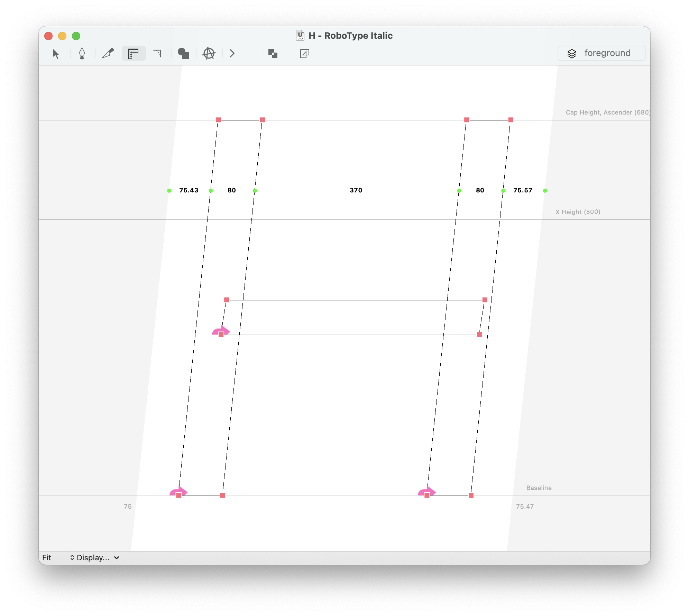Close the glyph window
The height and width of the screenshot is (616, 689).
[48, 36]
